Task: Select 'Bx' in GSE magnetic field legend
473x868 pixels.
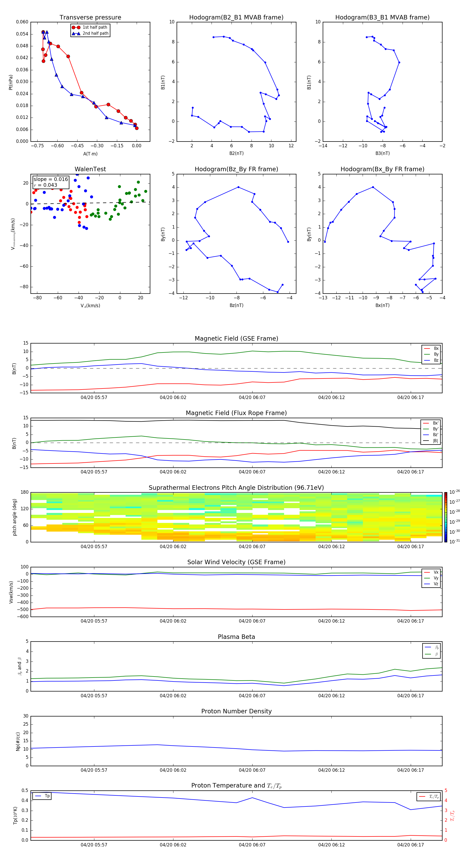Action: [431, 349]
